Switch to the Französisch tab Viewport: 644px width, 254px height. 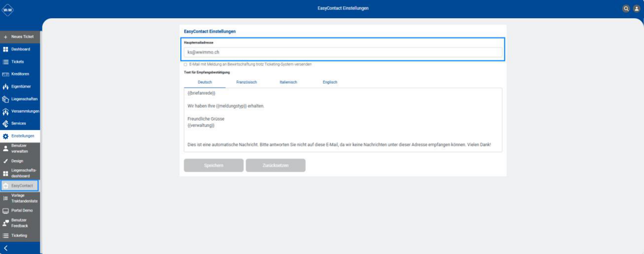pos(247,82)
